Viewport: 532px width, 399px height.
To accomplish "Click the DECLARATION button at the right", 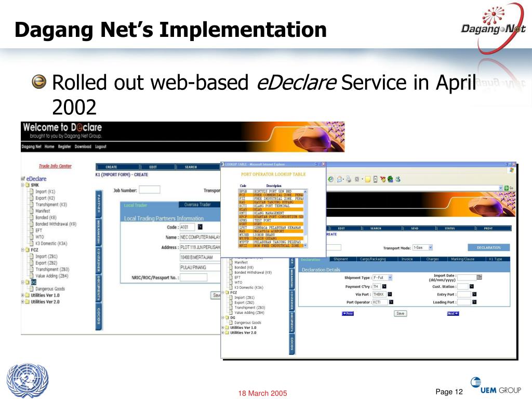I will click(x=488, y=247).
